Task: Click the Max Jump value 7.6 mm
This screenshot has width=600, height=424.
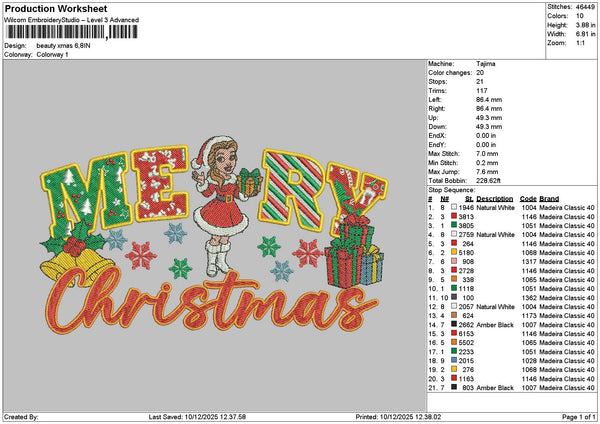Action: (x=487, y=172)
